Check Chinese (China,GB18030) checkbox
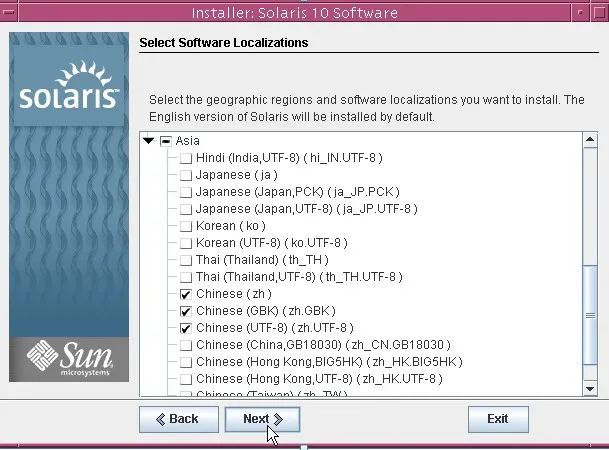This screenshot has width=609, height=450. [x=186, y=345]
